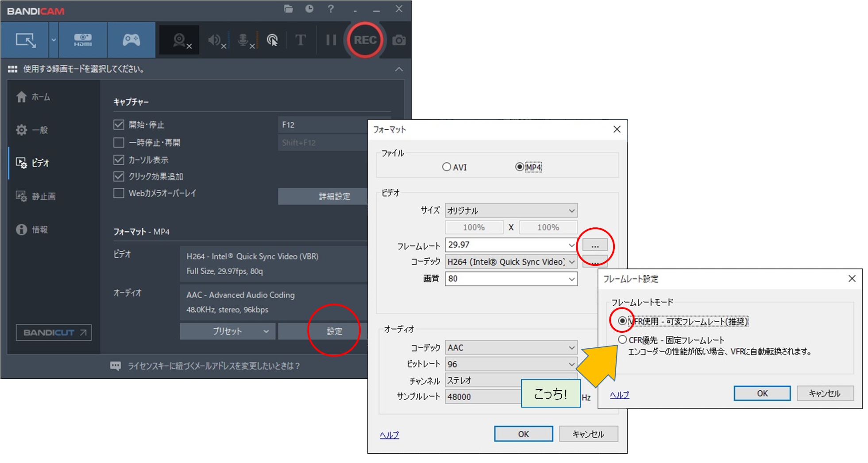Screen dimensions: 868x463
Task: Open output folder icon in title bar
Action: coord(288,9)
